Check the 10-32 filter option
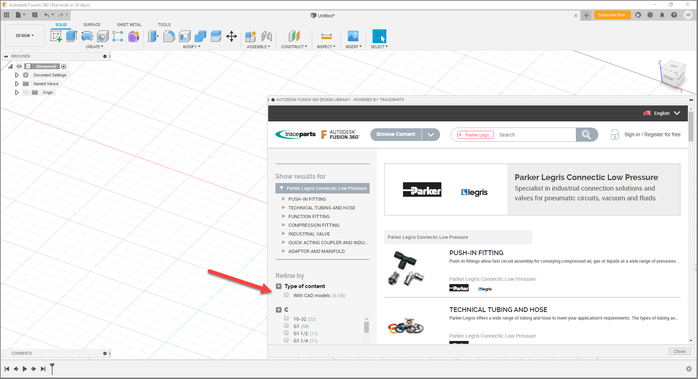The image size is (698, 379). click(x=286, y=318)
